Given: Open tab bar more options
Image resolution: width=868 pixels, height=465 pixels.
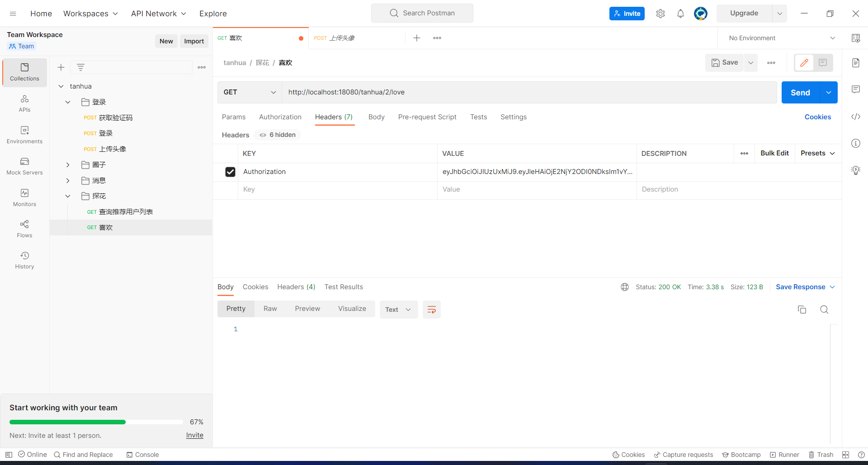Looking at the screenshot, I should click(437, 38).
